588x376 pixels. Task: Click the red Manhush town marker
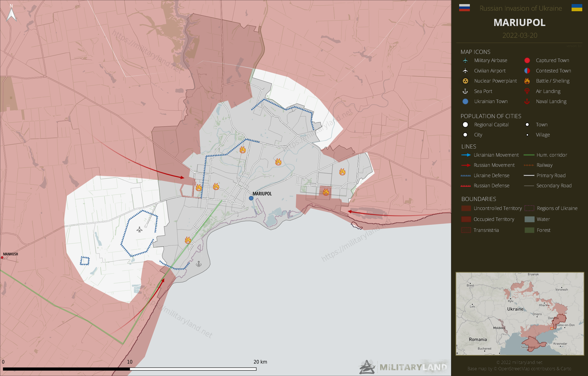click(x=2, y=257)
